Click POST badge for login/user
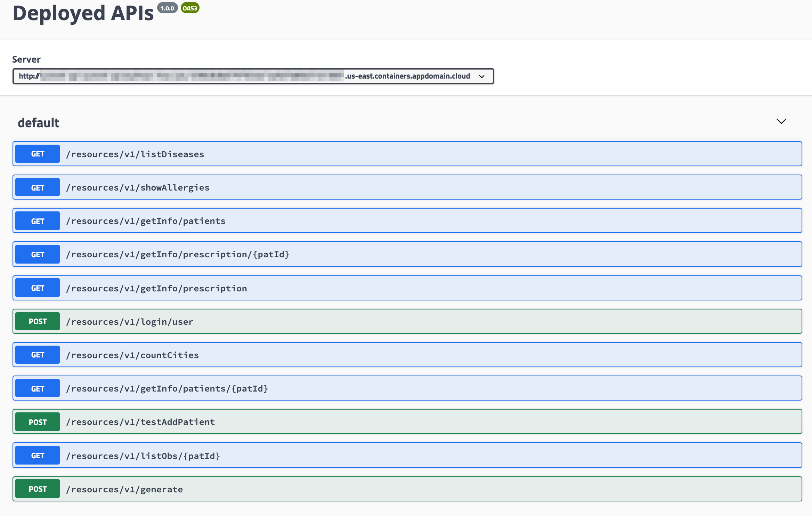The height and width of the screenshot is (516, 812). (x=38, y=322)
